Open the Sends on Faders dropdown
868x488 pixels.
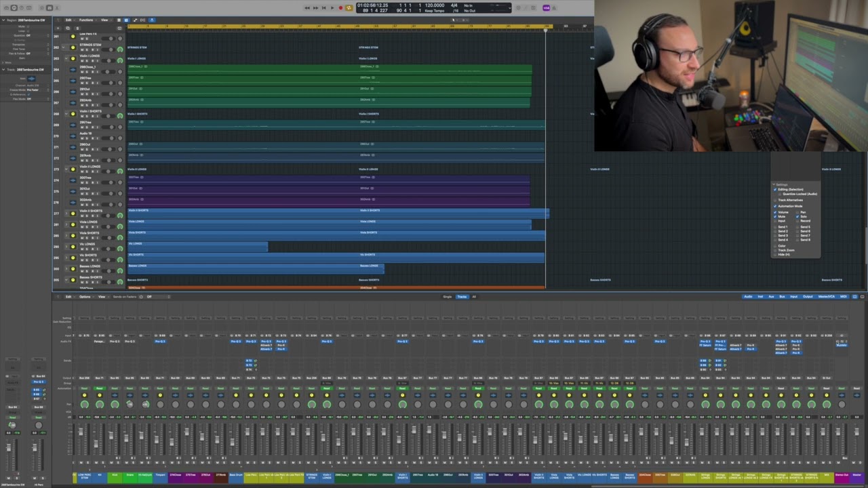(x=158, y=297)
